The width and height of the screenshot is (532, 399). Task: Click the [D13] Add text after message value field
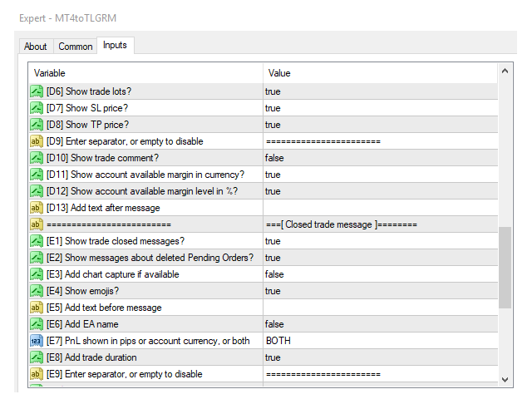(380, 208)
